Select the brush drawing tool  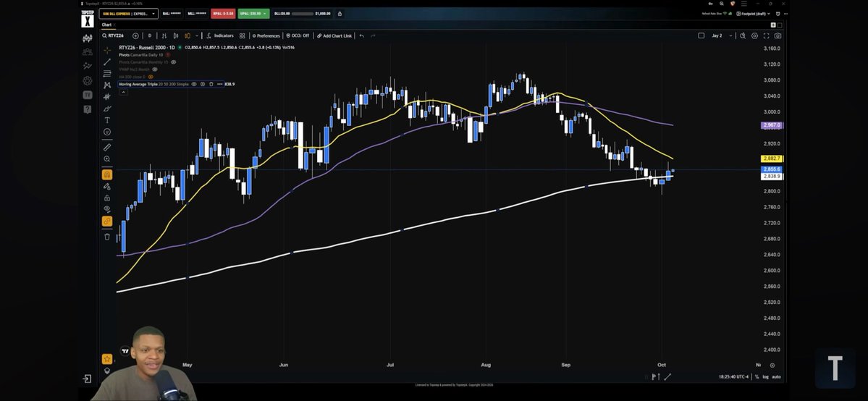pyautogui.click(x=107, y=109)
